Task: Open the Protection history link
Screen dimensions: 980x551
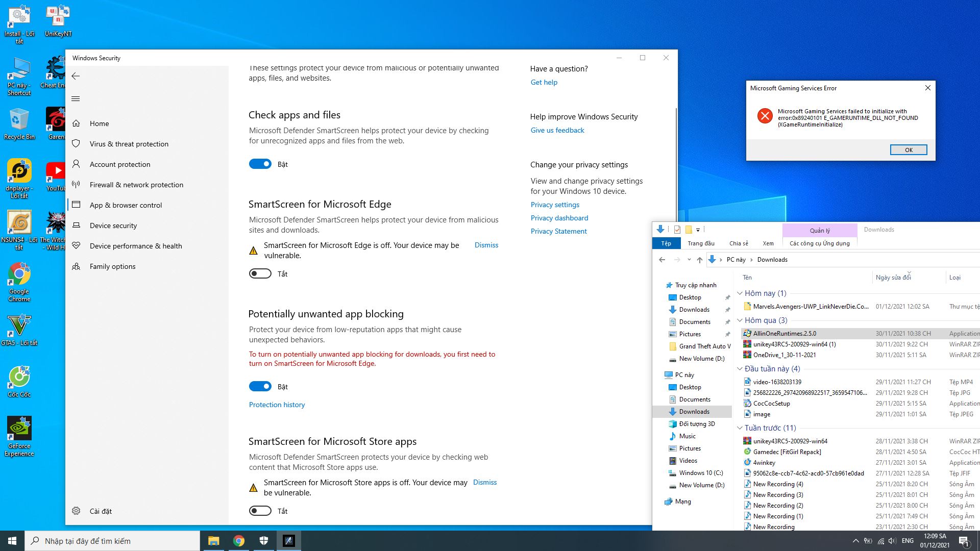Action: click(277, 405)
